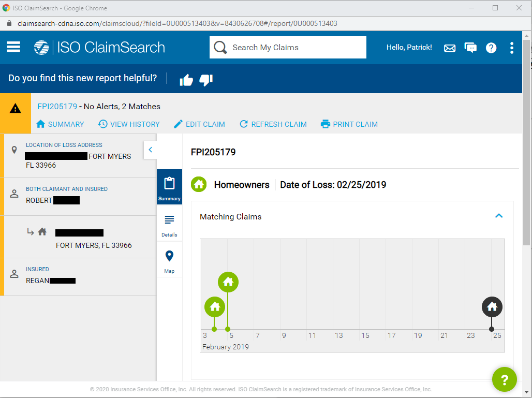Open the three-dot more options menu

512,48
